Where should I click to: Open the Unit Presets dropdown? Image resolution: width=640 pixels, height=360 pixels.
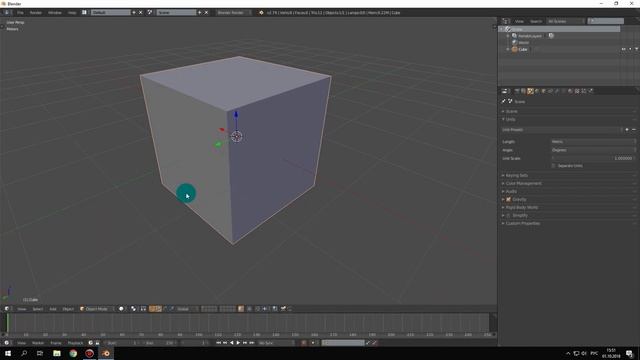[562, 130]
